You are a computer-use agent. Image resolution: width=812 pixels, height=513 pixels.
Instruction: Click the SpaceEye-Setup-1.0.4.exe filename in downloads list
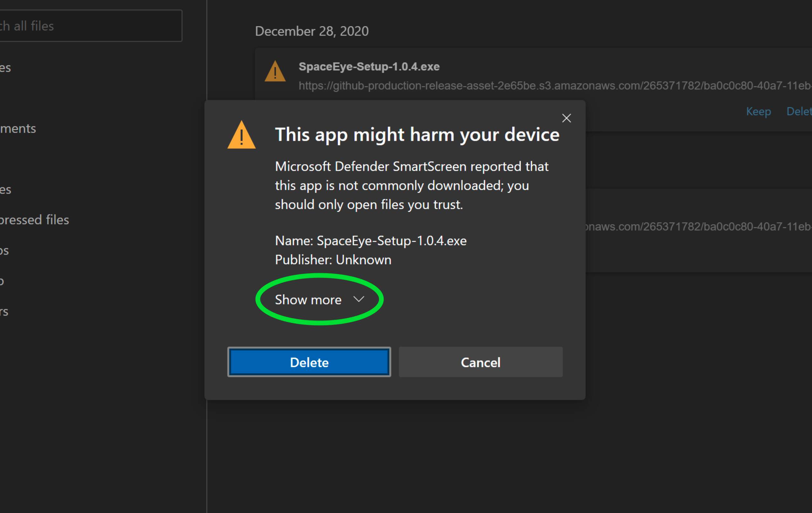coord(369,66)
